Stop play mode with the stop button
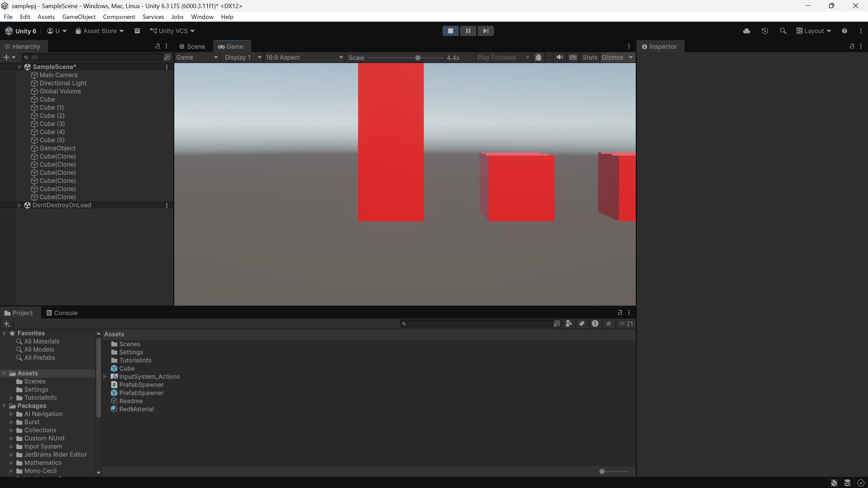This screenshot has width=868, height=488. (x=450, y=31)
